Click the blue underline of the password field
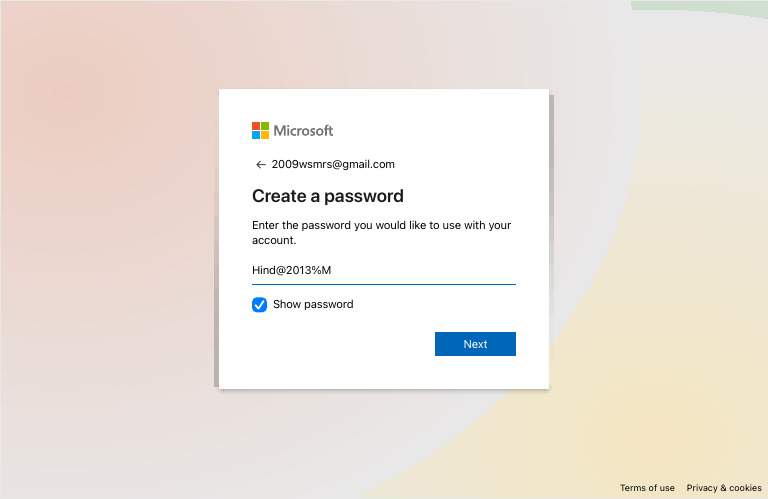The height and width of the screenshot is (499, 768). [384, 284]
